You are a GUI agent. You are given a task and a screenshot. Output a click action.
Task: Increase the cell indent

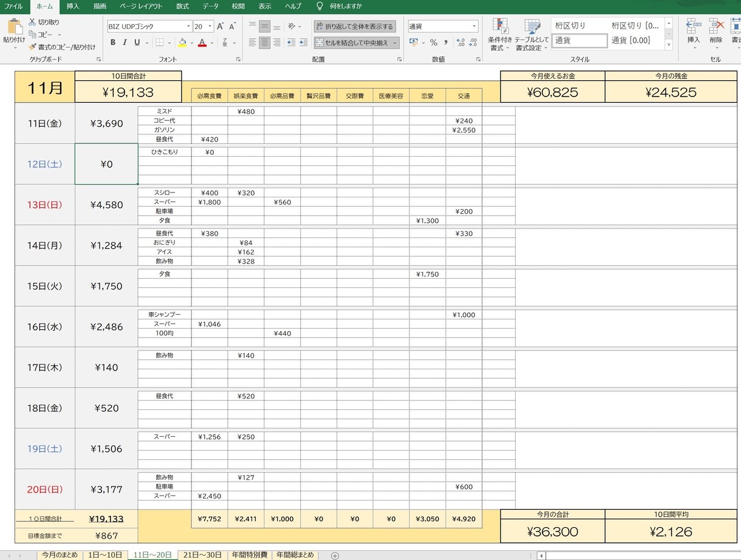pos(303,43)
